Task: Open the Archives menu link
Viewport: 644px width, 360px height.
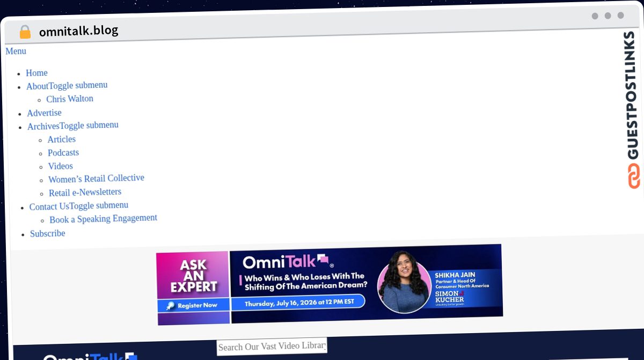Action: (43, 126)
